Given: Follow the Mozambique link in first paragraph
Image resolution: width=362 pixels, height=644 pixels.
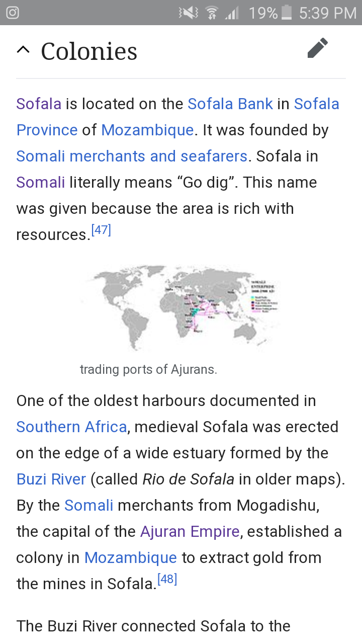Looking at the screenshot, I should click(x=147, y=130).
